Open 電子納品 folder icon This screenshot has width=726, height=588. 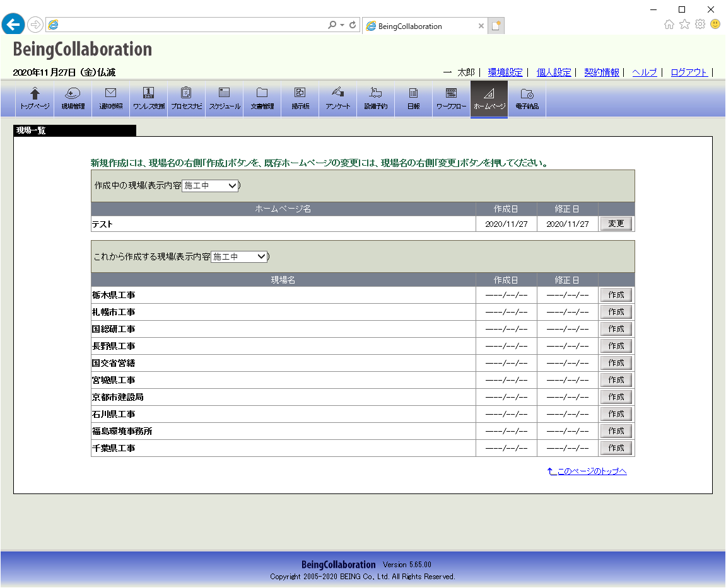(527, 98)
